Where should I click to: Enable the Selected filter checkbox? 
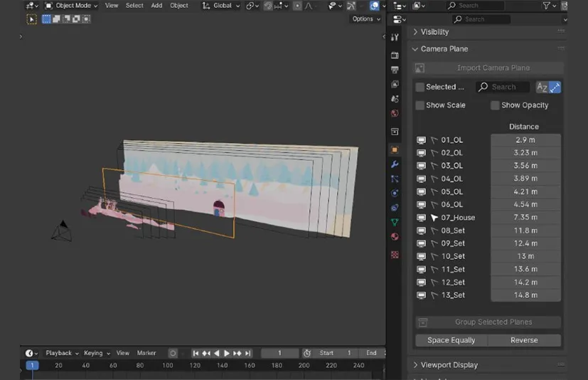420,87
